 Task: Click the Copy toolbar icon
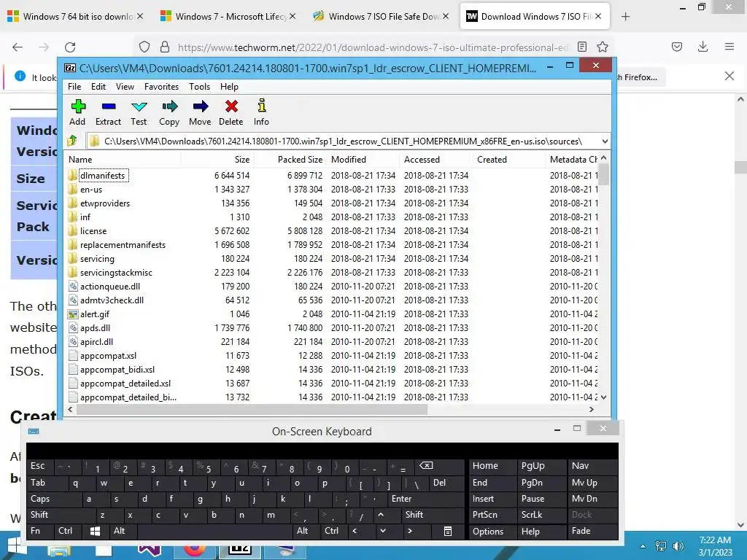click(x=169, y=112)
